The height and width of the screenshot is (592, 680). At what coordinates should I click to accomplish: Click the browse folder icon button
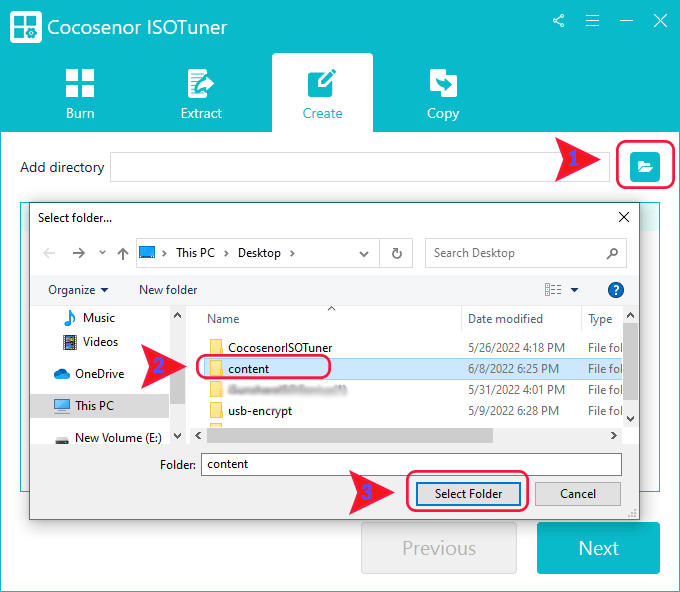[x=645, y=167]
